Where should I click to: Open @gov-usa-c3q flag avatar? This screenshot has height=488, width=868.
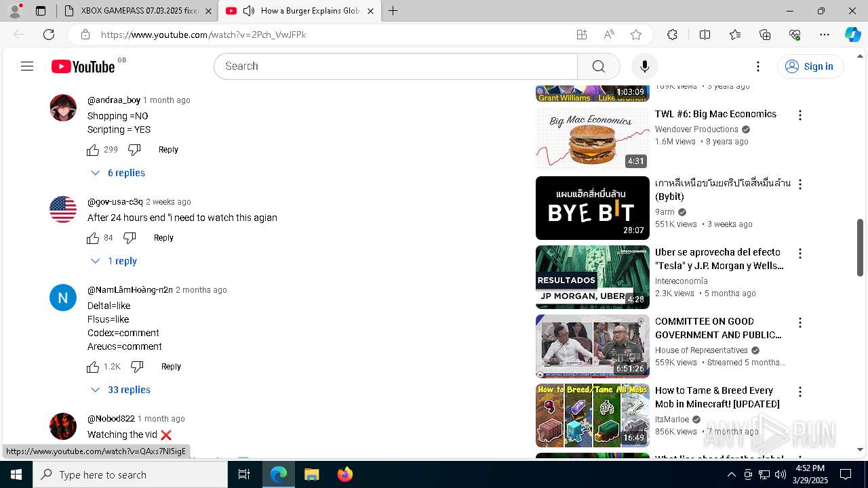point(63,209)
